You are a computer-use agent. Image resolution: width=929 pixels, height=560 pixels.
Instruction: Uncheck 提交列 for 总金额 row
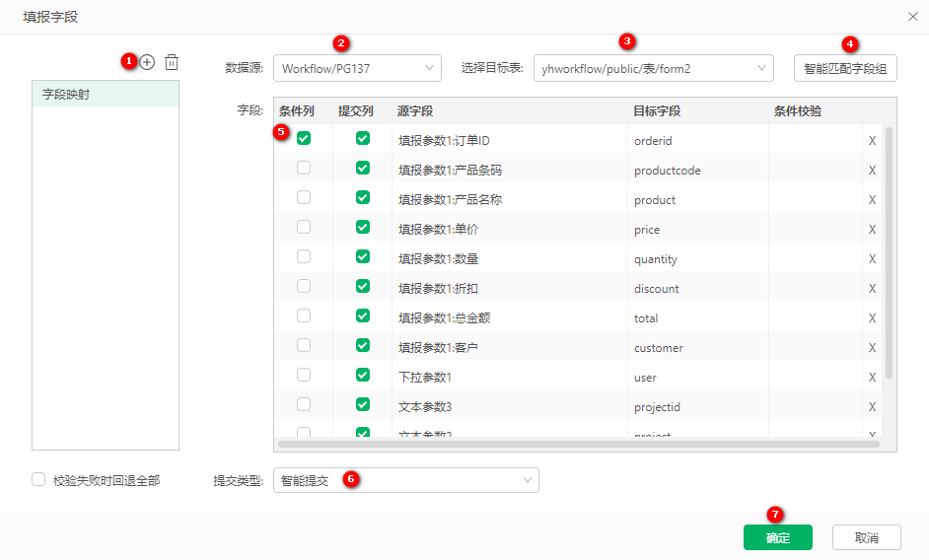pos(363,315)
